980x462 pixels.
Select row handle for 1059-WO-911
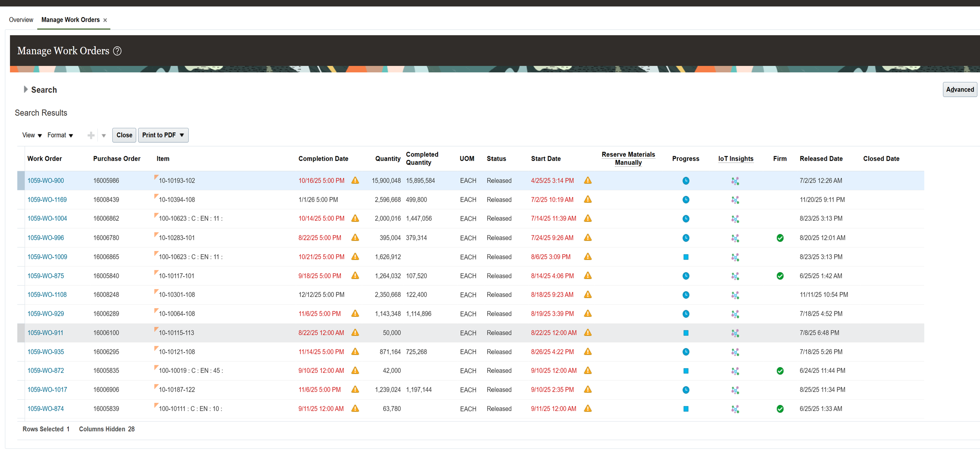[x=21, y=333]
